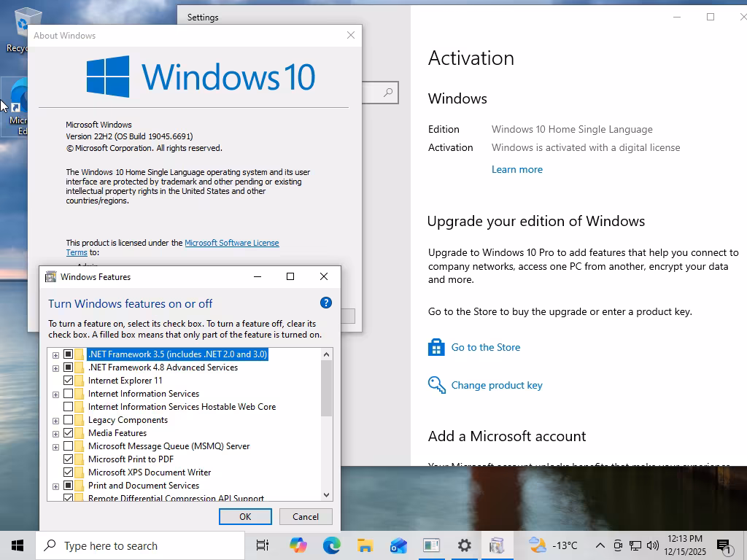Launch Copilot from the taskbar
The width and height of the screenshot is (747, 560).
298,545
